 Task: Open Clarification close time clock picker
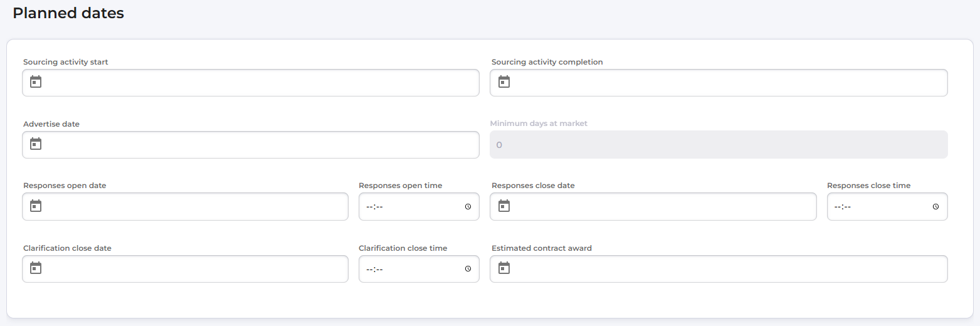point(468,269)
